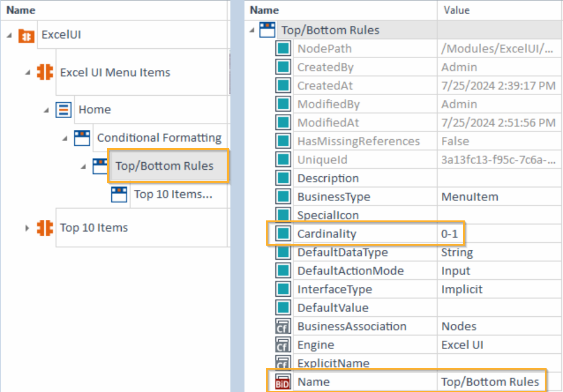Select the Top/Bottom Rules tree item

click(x=164, y=166)
